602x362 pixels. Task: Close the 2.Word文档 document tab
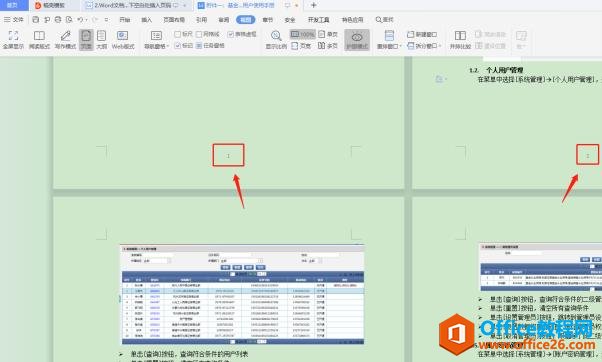(x=185, y=5)
